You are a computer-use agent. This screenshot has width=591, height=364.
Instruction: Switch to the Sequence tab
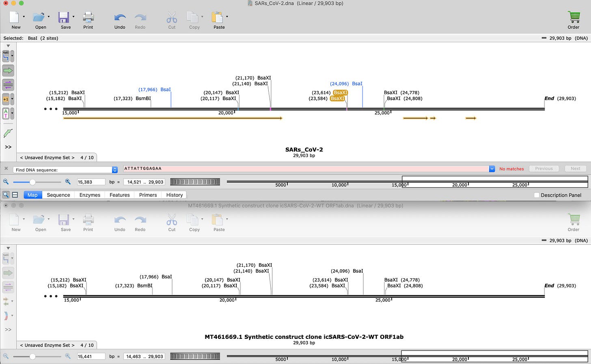(x=58, y=195)
